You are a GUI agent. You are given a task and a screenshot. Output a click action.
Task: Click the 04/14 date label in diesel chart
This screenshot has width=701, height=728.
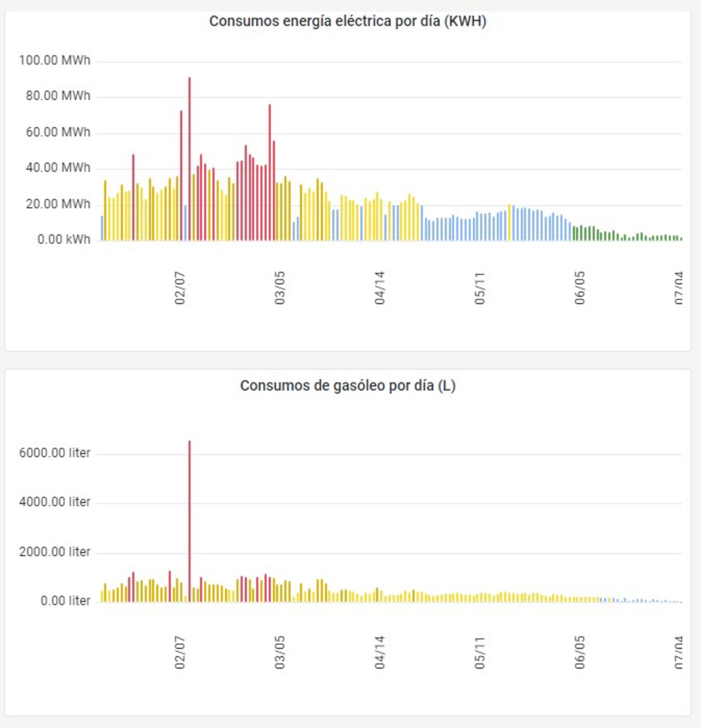click(380, 652)
